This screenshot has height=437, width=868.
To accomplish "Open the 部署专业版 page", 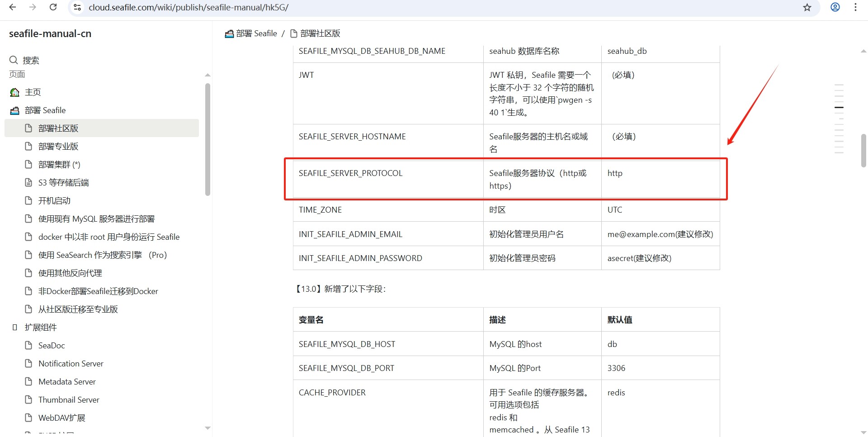I will 58,147.
